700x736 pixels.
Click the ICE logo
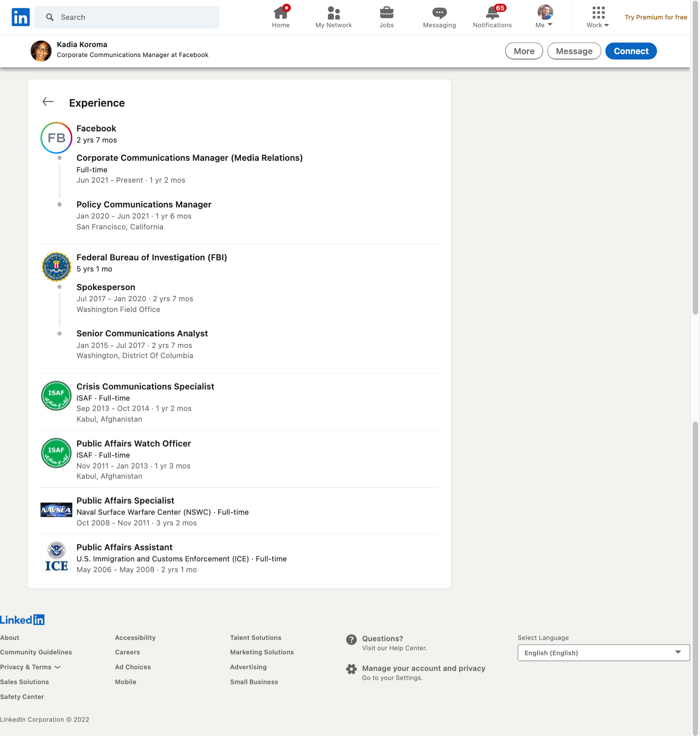56,556
